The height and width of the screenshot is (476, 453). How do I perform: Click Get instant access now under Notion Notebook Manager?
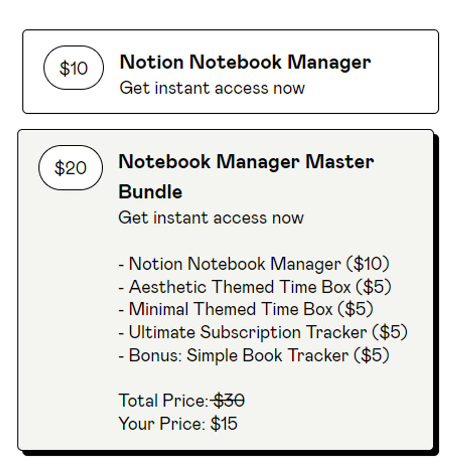click(x=212, y=87)
